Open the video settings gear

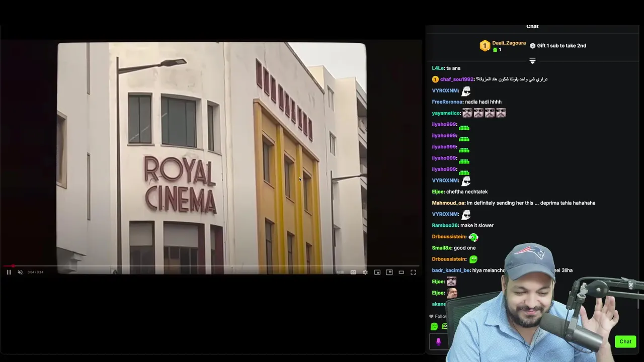coord(365,272)
